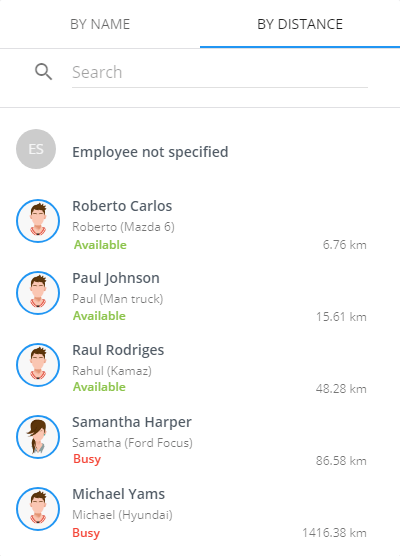Open the Michael Yams entry
This screenshot has height=556, width=400.
coord(200,512)
